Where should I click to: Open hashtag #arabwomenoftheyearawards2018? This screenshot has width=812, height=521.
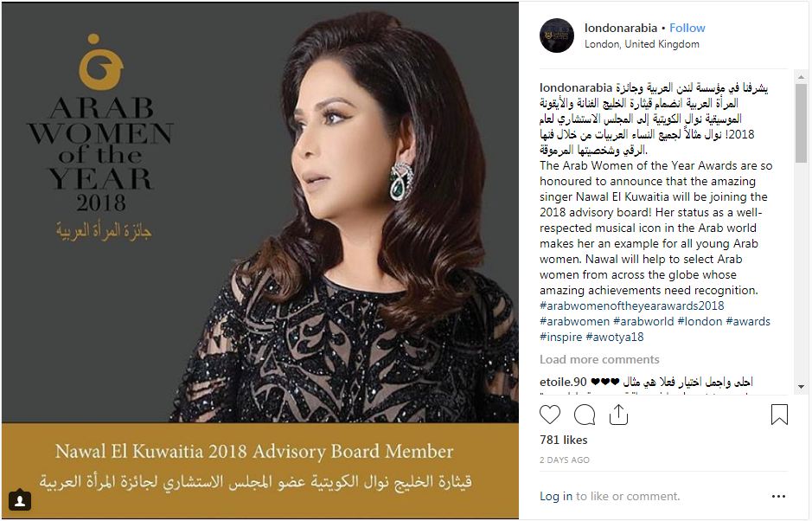(632, 306)
